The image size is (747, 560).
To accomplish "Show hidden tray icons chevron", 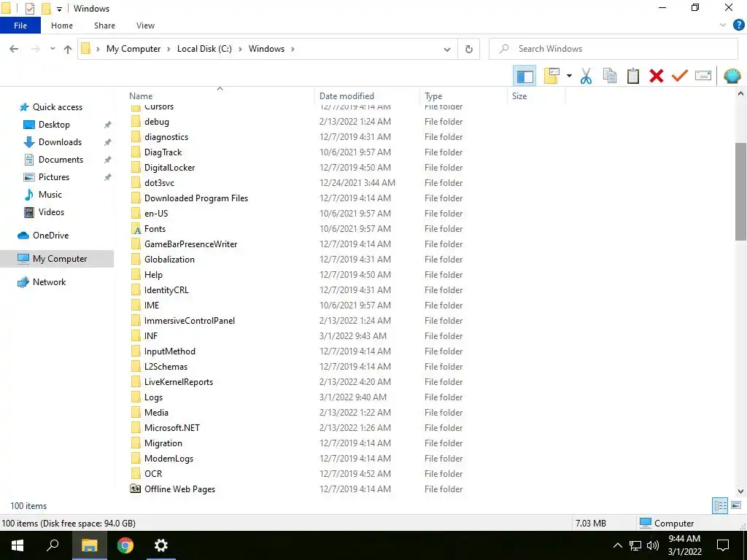I will [617, 545].
